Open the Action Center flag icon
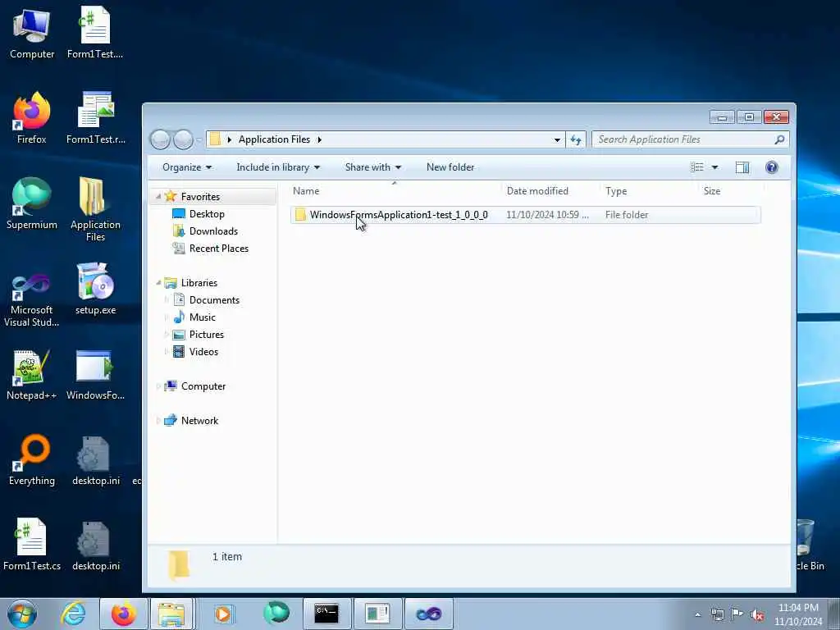 click(x=737, y=615)
